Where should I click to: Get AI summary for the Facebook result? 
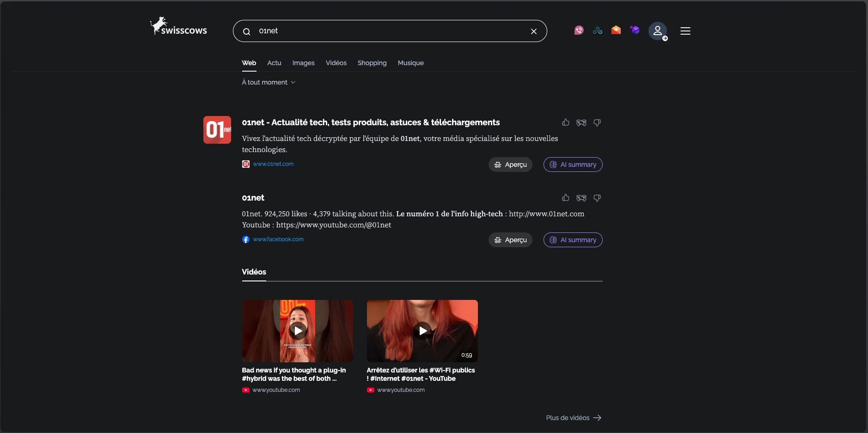(573, 240)
